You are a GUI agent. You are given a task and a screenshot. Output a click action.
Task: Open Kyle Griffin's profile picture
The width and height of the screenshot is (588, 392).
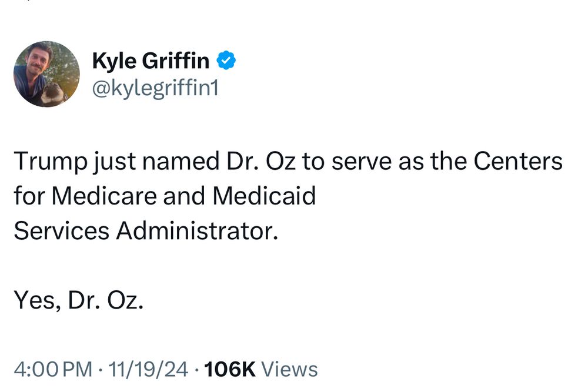(x=46, y=74)
